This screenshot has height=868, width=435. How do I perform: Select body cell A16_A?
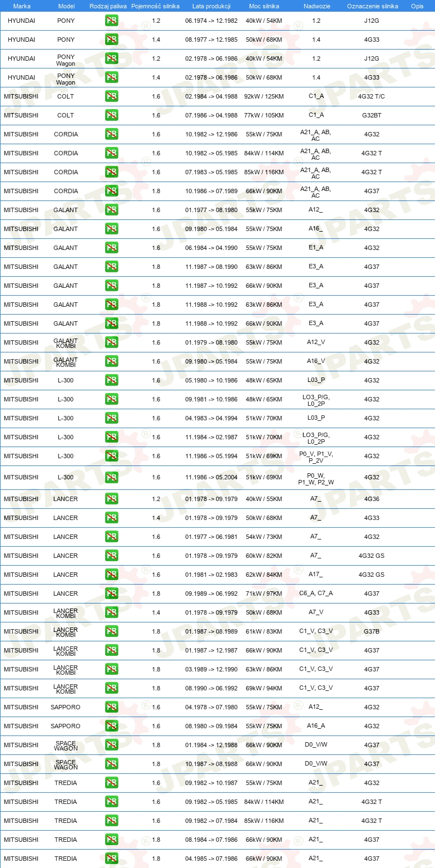pyautogui.click(x=316, y=726)
